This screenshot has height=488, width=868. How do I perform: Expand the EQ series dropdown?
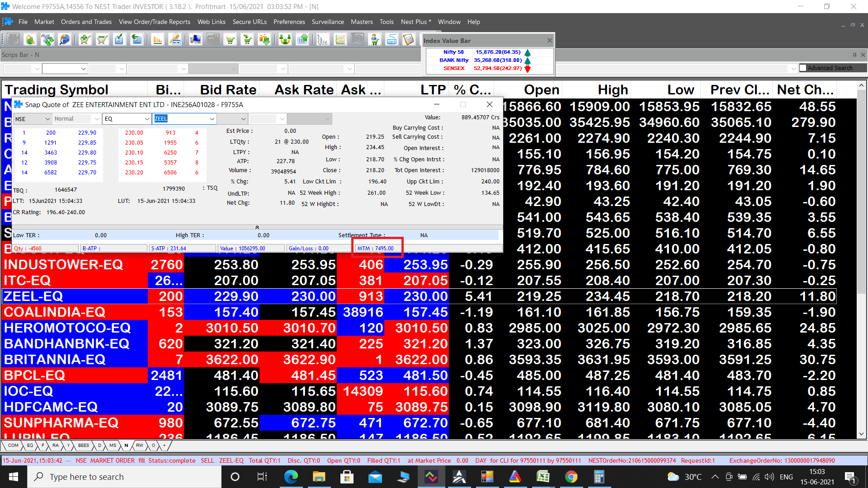pos(146,119)
